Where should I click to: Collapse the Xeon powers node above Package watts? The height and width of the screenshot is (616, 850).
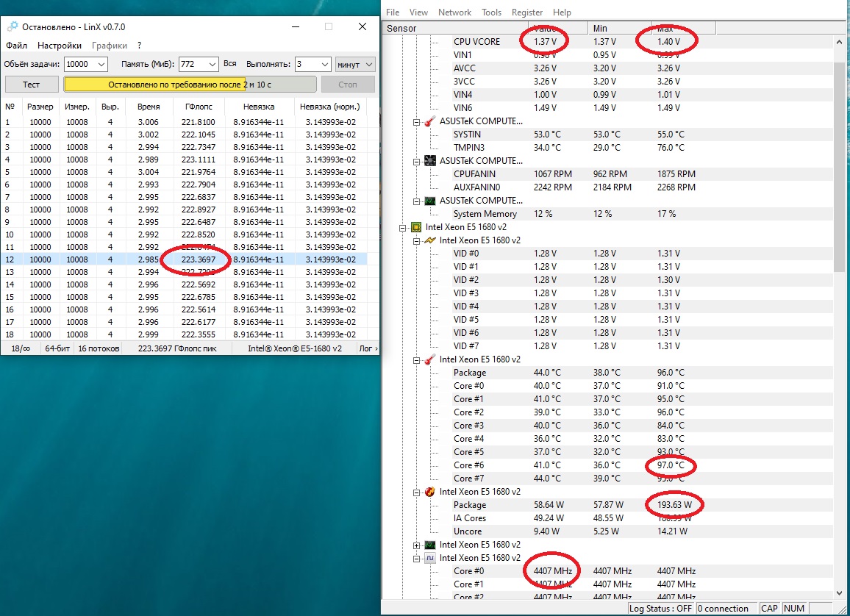416,493
